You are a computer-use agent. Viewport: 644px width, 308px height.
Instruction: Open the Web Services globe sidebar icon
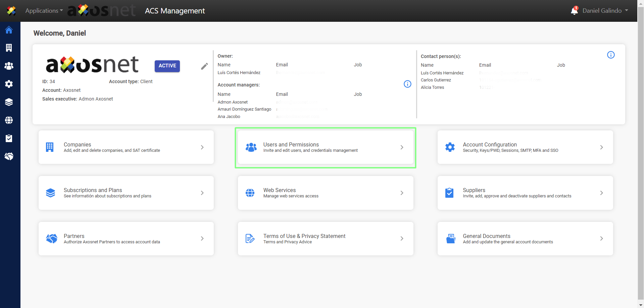coord(9,120)
